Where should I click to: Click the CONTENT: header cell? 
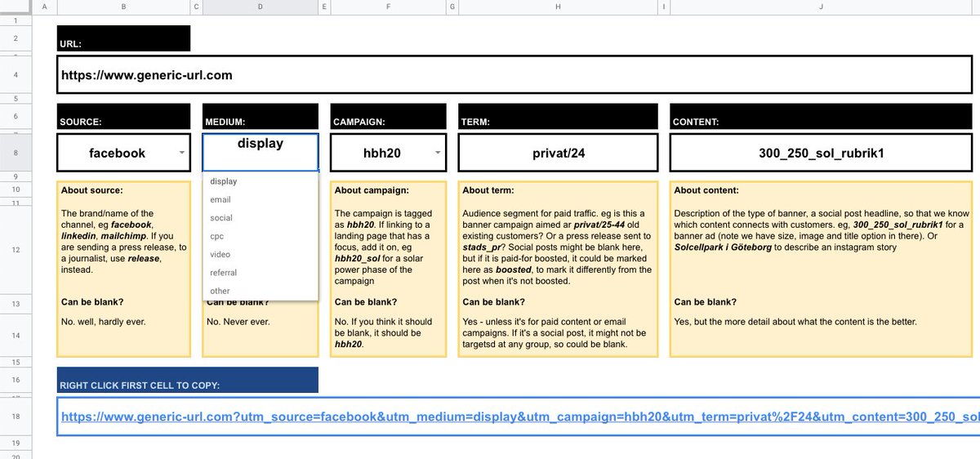822,117
